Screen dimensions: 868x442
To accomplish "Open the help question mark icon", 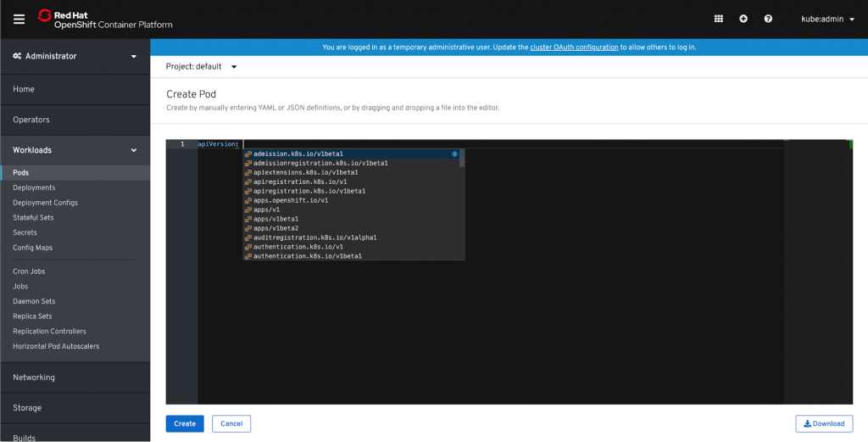I will tap(768, 19).
